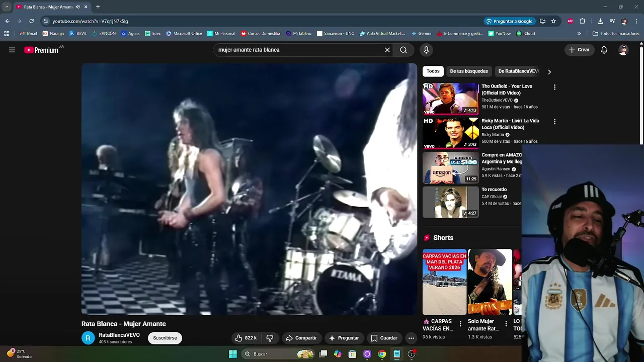Open Gemini bookmark
Viewport: 644px width, 362px height.
(x=421, y=34)
